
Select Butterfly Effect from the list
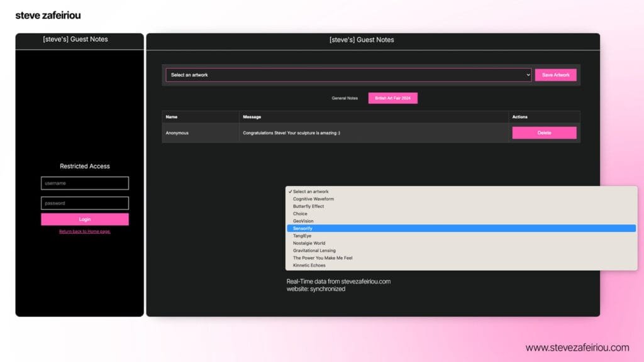coord(462,206)
